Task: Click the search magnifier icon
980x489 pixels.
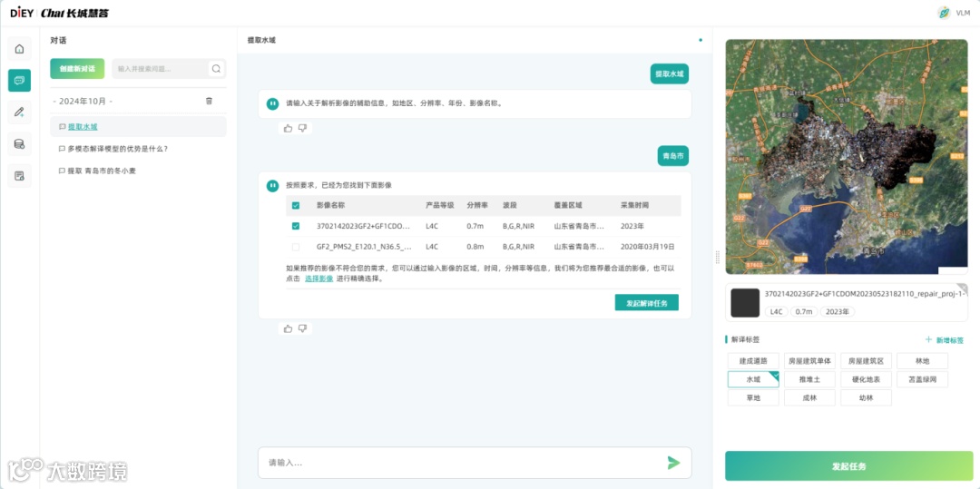Action: [216, 69]
